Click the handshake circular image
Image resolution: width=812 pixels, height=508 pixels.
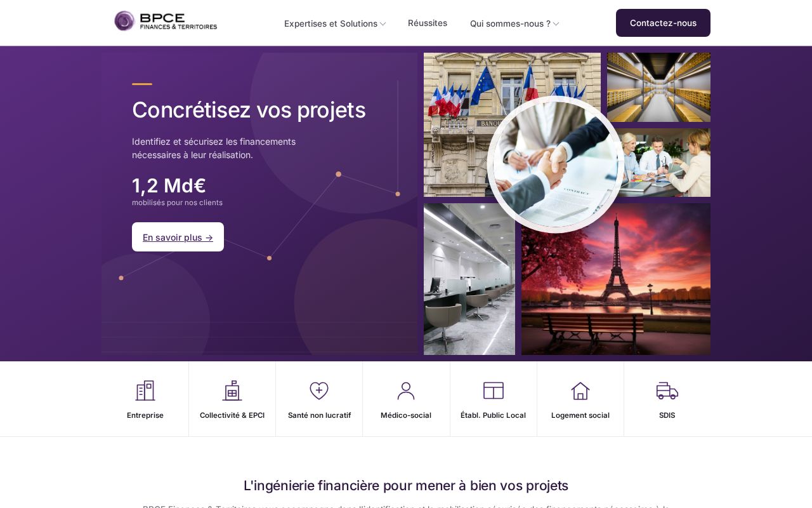556,164
